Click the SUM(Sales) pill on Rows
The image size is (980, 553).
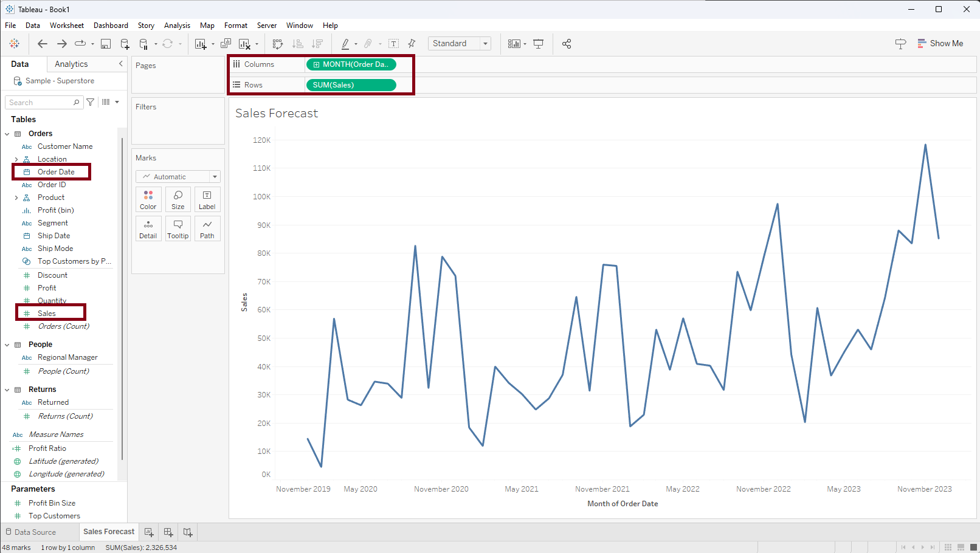point(351,85)
